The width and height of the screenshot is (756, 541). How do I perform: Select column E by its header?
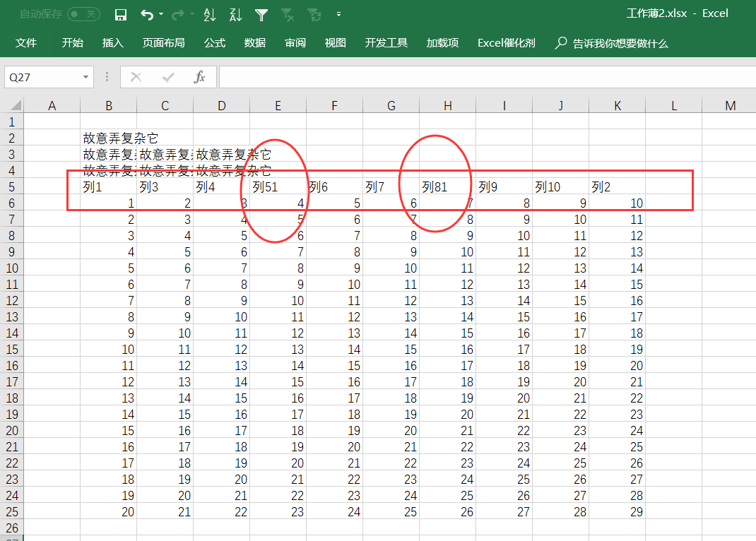[278, 105]
